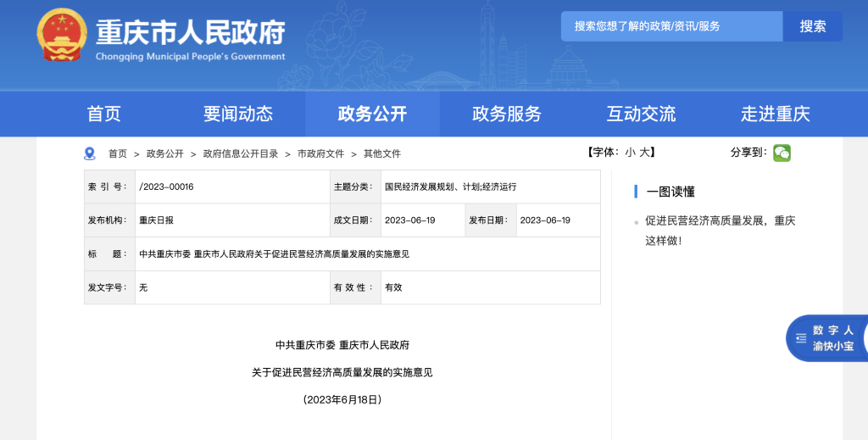Click 其他文件 breadcrumb link

(x=382, y=153)
